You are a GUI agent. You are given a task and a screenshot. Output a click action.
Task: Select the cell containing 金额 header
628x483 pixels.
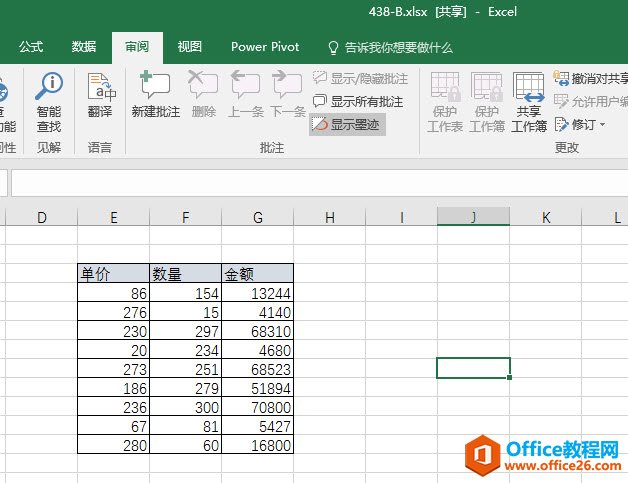tap(257, 274)
